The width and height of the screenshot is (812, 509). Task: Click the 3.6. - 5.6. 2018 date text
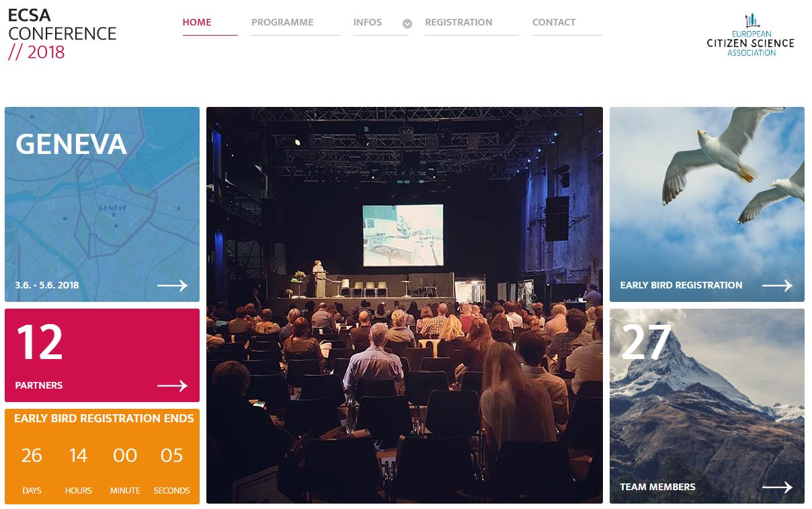tap(47, 285)
